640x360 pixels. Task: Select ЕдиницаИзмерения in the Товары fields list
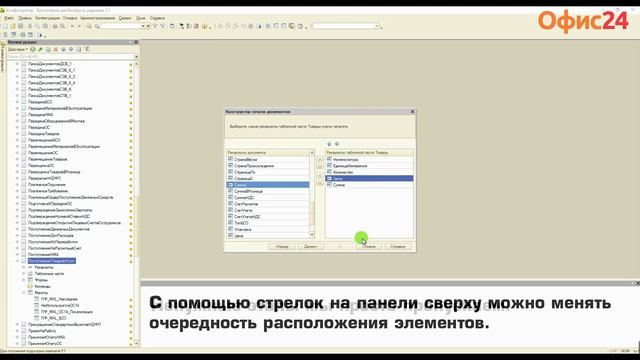tap(369, 166)
